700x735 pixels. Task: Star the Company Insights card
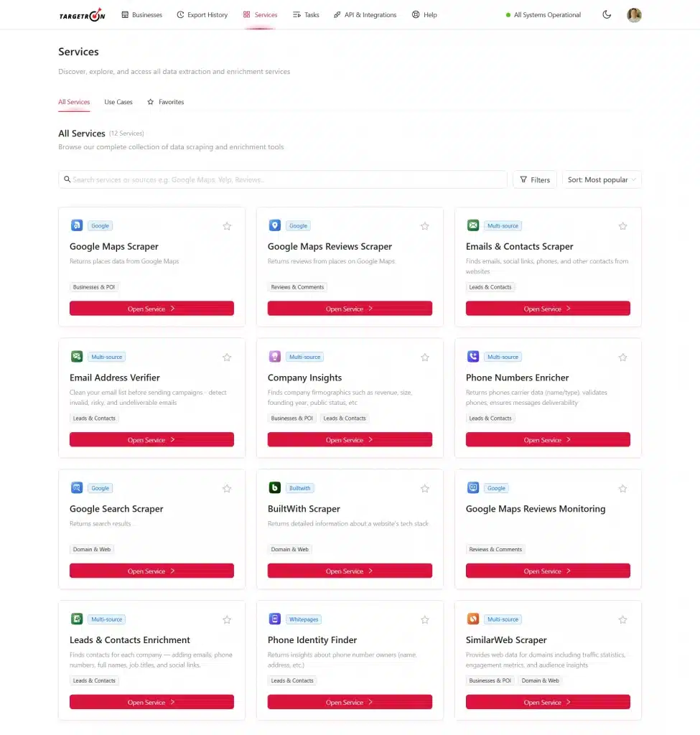point(425,357)
